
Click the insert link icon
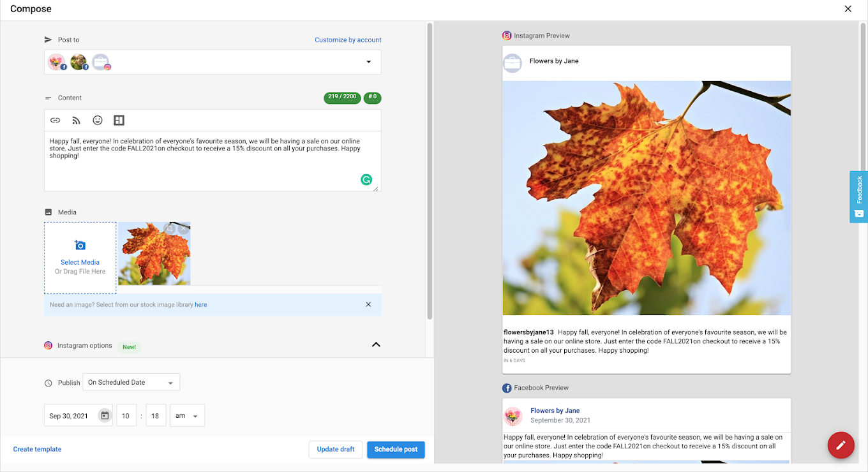pos(56,121)
